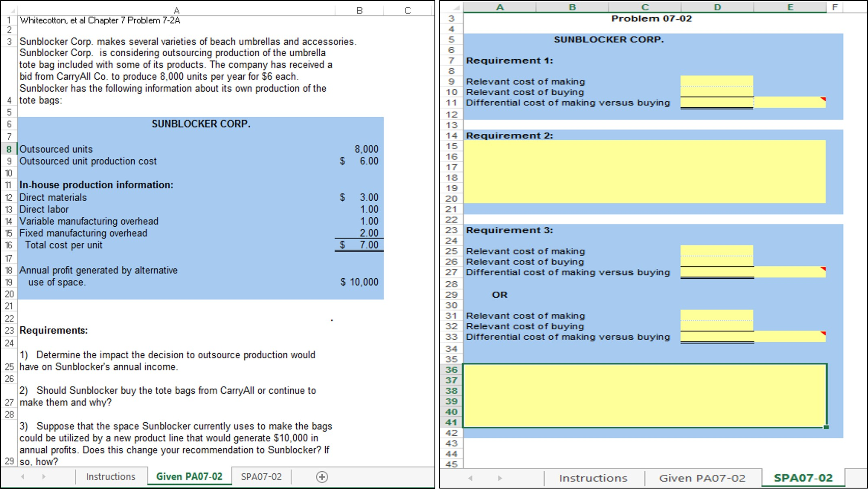Select column E header in the right workbook
868x489 pixels.
790,7
